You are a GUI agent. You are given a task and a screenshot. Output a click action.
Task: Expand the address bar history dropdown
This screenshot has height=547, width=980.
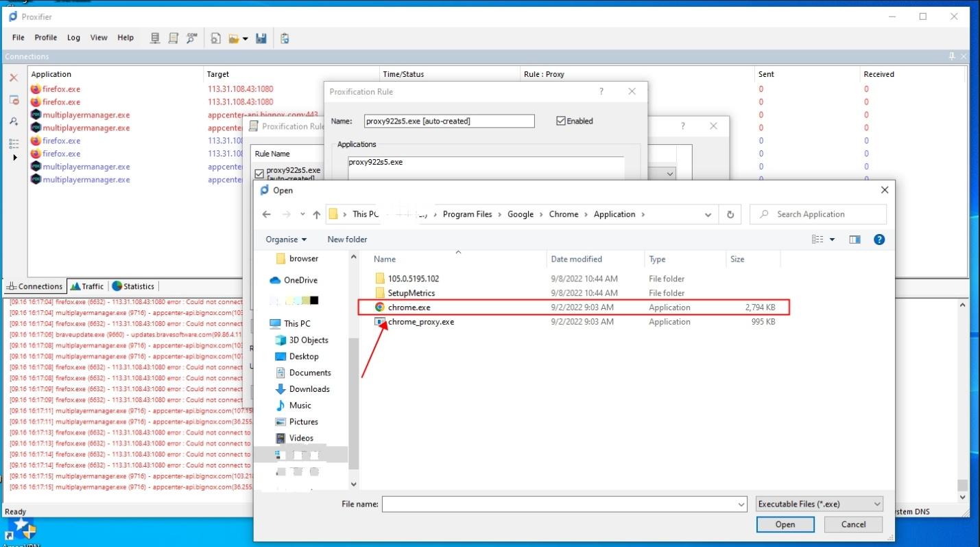(x=708, y=214)
